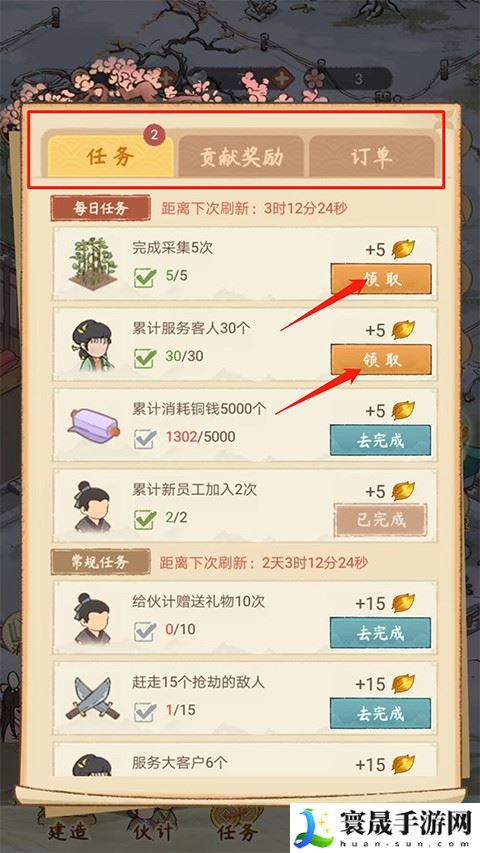Click the new employee avatar in 累计新员工加入2次
Screen dimensions: 480x853
(x=93, y=506)
